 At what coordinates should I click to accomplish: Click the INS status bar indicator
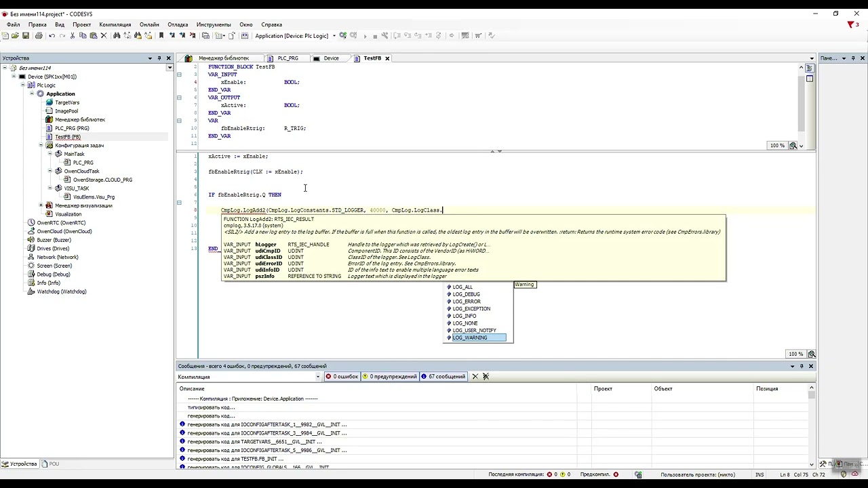pyautogui.click(x=759, y=474)
